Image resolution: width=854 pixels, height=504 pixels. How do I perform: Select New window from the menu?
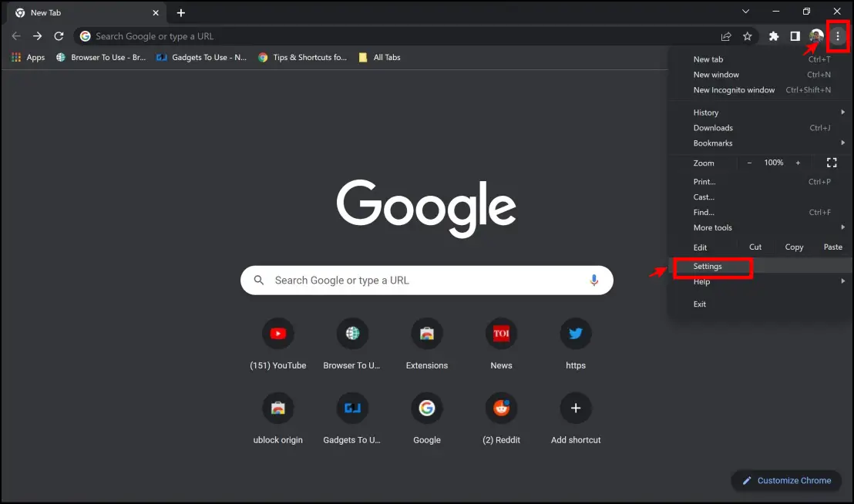[761, 75]
